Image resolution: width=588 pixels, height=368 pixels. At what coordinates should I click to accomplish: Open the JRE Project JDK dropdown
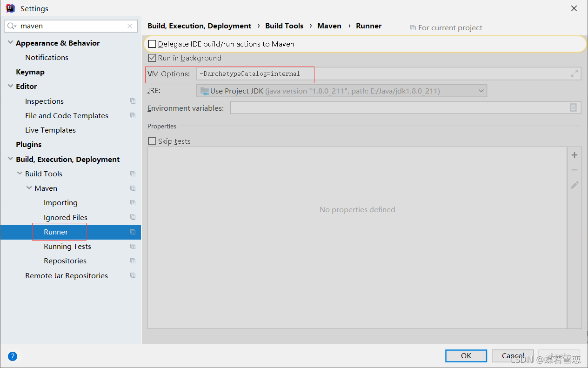[342, 91]
